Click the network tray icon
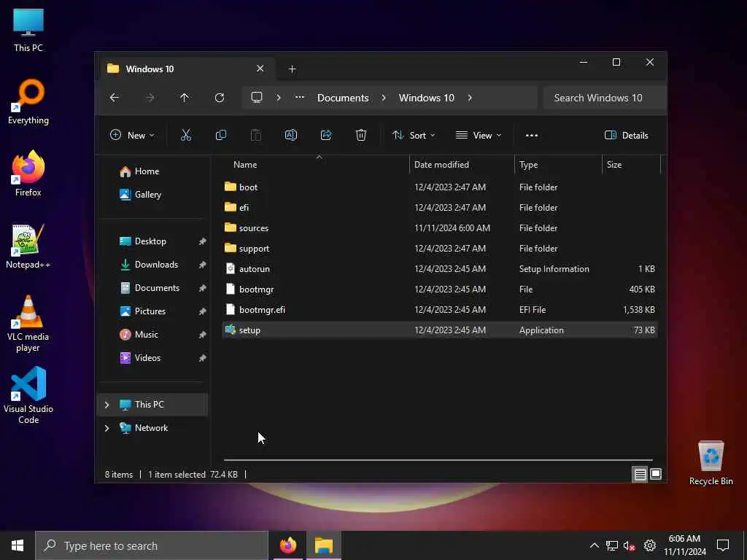The height and width of the screenshot is (560, 747). point(612,545)
